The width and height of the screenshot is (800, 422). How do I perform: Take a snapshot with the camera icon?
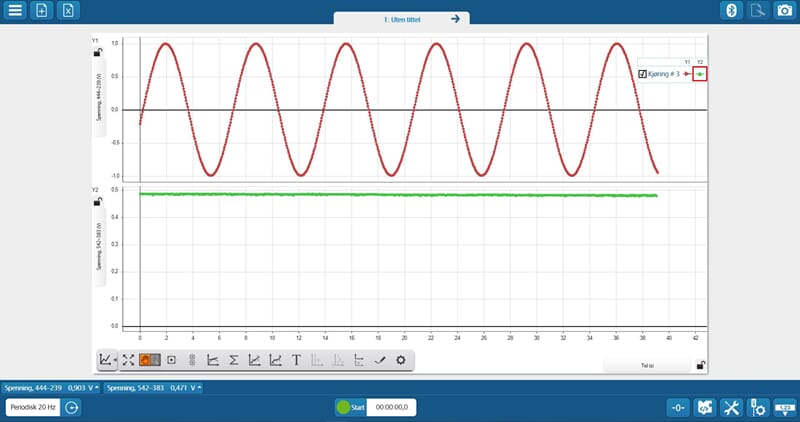[x=784, y=10]
